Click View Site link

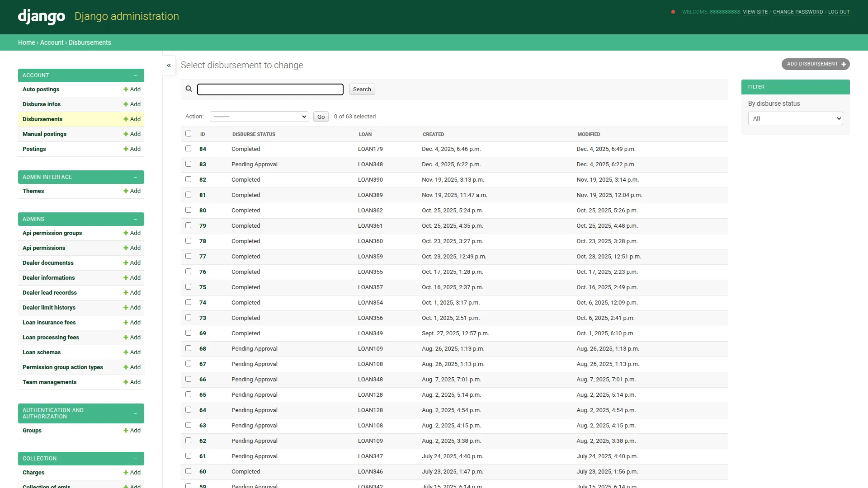(x=755, y=12)
